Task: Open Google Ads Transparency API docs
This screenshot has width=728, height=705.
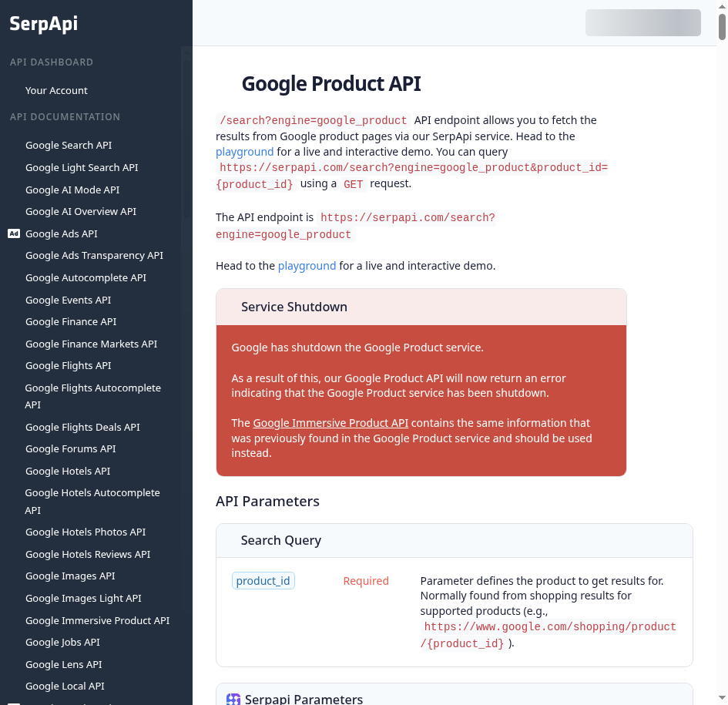Action: coord(94,256)
